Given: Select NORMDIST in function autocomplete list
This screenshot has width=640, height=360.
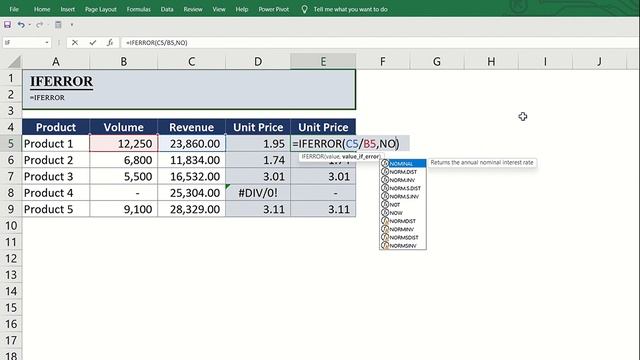Looking at the screenshot, I should point(403,221).
